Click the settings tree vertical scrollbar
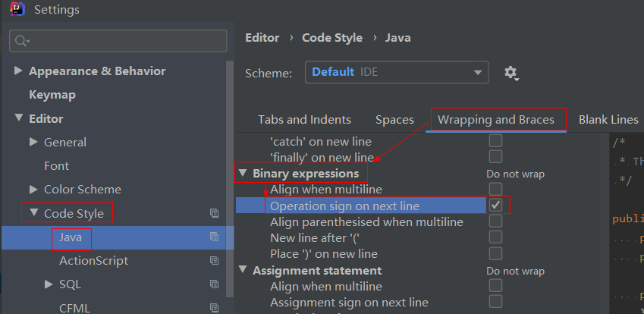The image size is (644, 314). [x=230, y=178]
